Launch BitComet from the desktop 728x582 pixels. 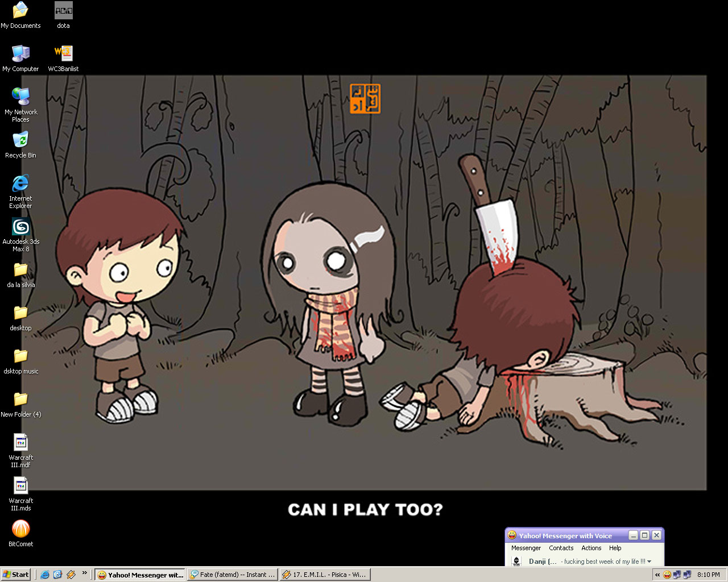point(20,534)
